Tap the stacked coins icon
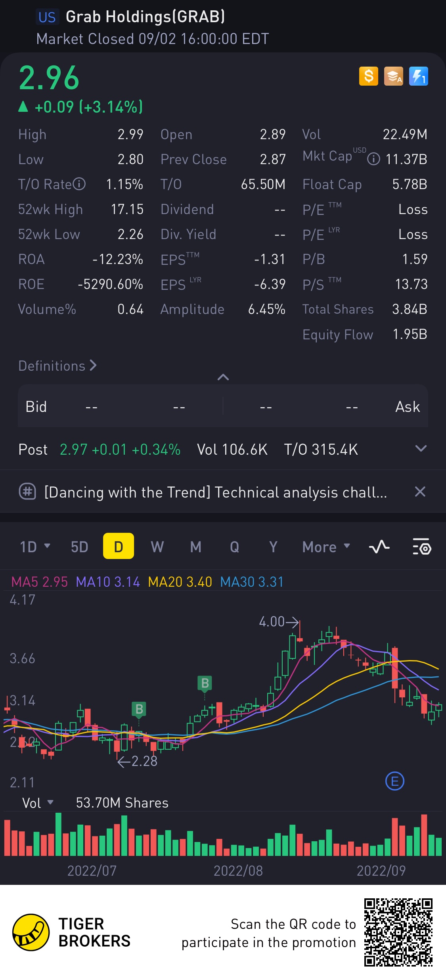 [393, 76]
